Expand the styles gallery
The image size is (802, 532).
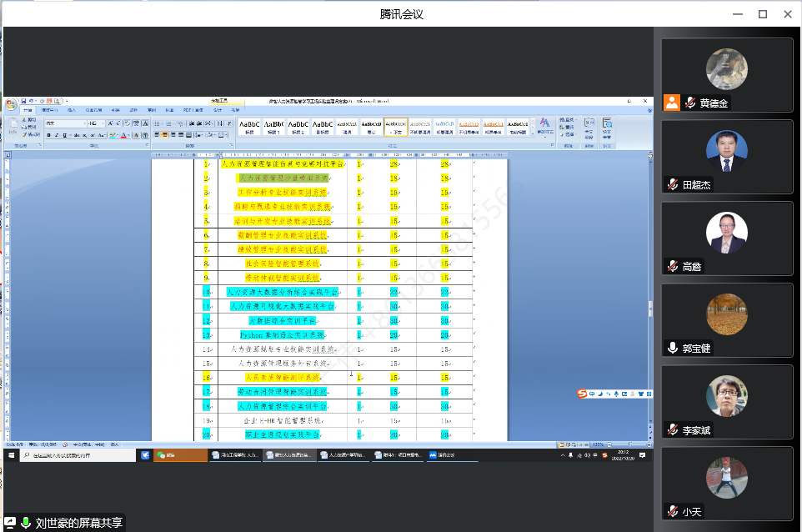tap(533, 133)
